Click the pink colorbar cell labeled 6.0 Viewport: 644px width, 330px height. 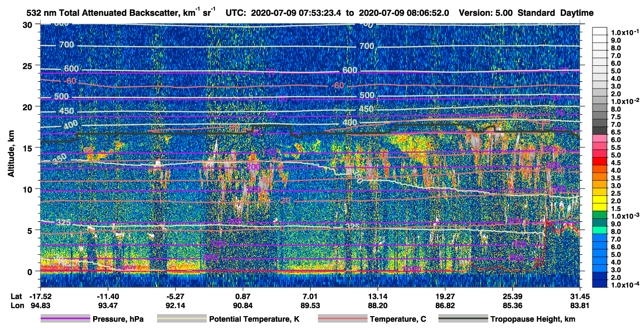point(600,140)
